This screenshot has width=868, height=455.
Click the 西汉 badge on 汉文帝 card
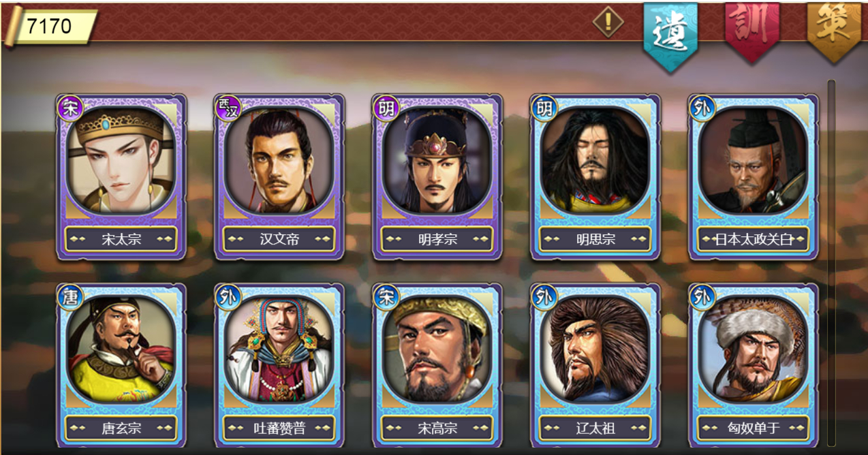coord(229,108)
